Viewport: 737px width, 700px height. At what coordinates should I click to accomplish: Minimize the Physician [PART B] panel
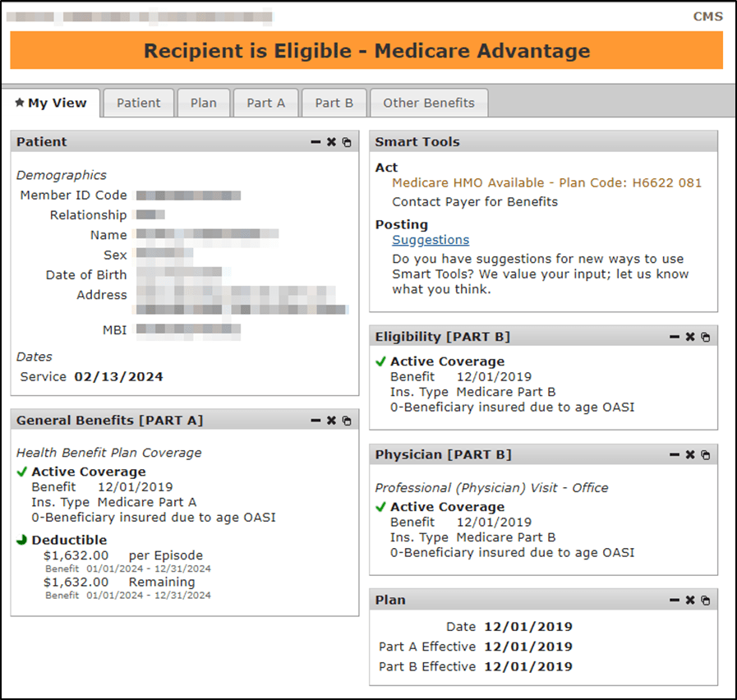(674, 454)
